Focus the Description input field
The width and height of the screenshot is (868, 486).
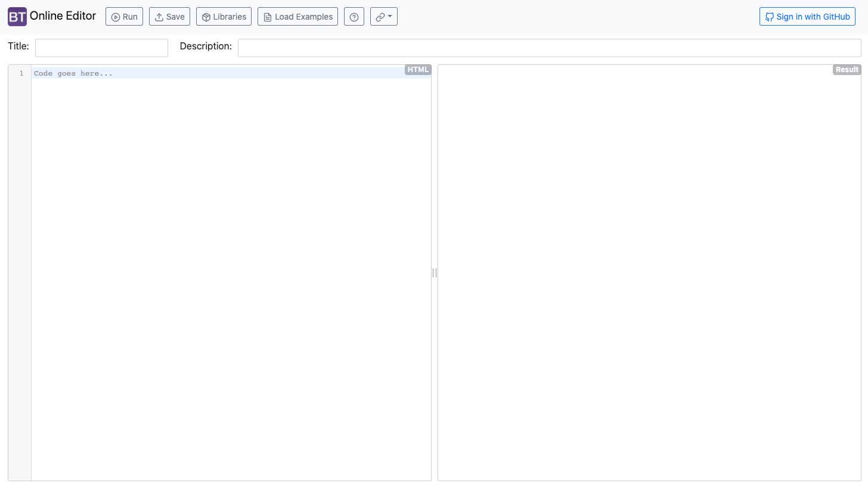(x=549, y=48)
